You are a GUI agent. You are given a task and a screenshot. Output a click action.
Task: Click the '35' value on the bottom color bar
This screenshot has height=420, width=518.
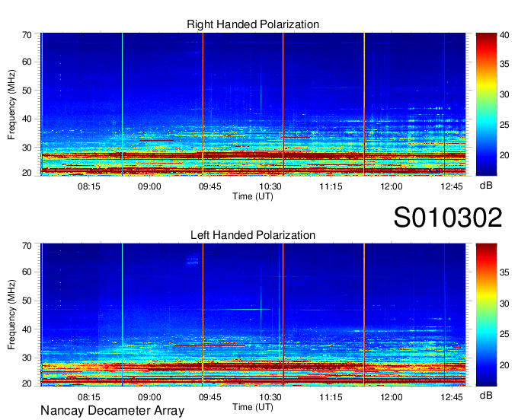[x=504, y=272]
